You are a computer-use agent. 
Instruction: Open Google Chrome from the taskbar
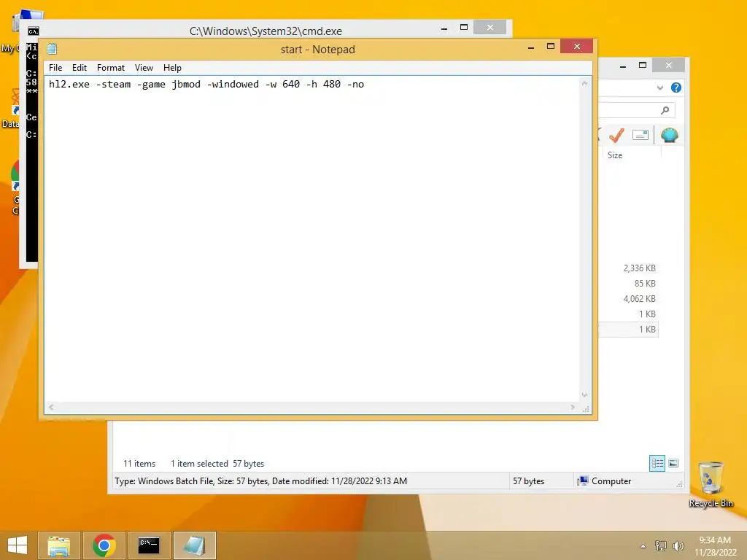tap(104, 545)
